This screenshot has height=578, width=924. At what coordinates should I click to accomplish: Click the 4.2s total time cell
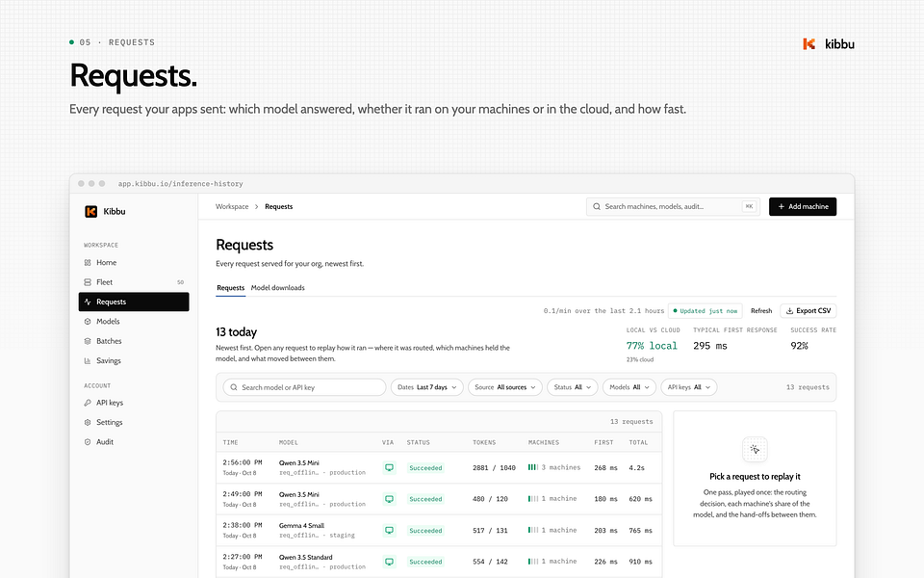point(636,468)
